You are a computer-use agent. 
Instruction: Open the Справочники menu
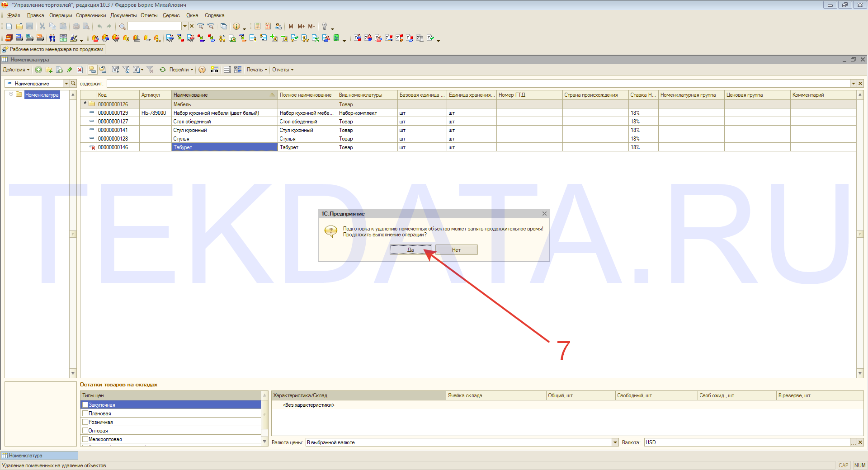pyautogui.click(x=91, y=15)
